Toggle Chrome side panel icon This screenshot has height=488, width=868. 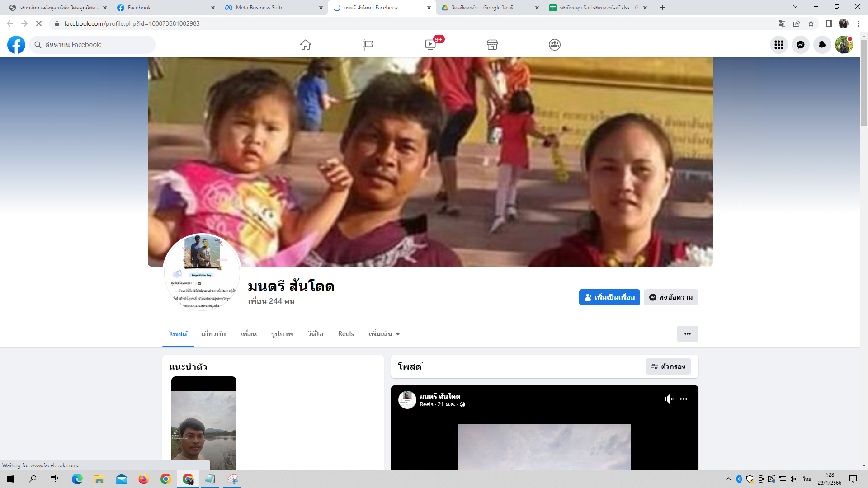point(829,23)
